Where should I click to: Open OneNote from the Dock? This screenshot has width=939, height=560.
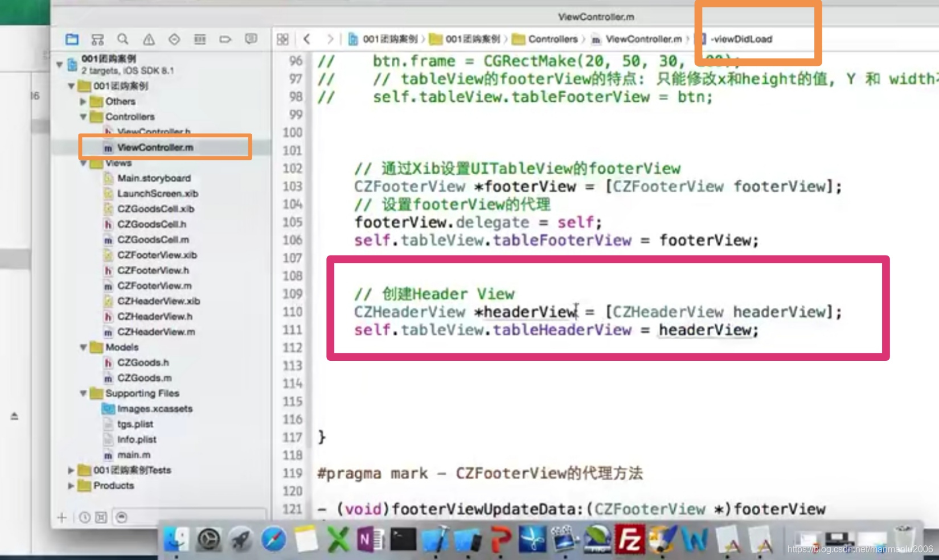click(370, 539)
